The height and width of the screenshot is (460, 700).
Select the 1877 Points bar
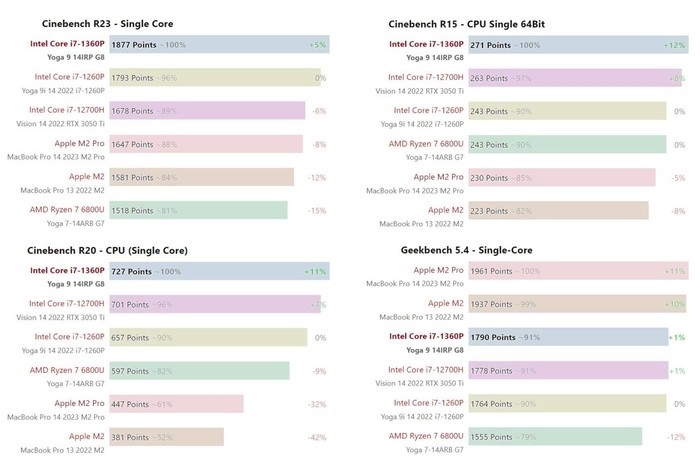coord(258,45)
